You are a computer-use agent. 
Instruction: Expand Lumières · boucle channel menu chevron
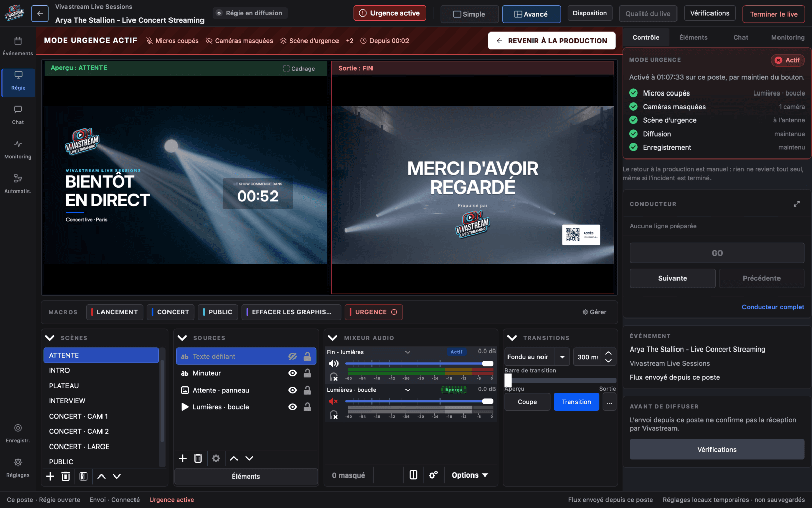click(x=408, y=390)
